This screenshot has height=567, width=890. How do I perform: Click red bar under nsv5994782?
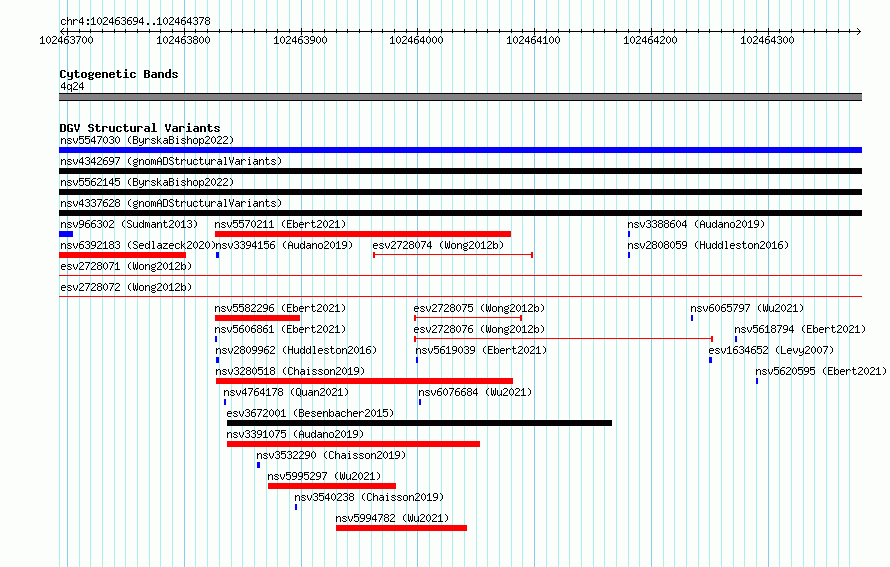tap(401, 528)
